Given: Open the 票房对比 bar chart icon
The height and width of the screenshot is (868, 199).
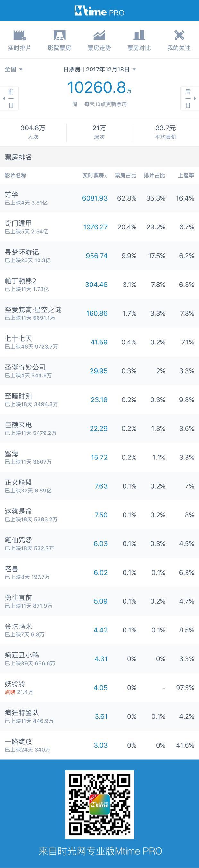Looking at the screenshot, I should [139, 35].
